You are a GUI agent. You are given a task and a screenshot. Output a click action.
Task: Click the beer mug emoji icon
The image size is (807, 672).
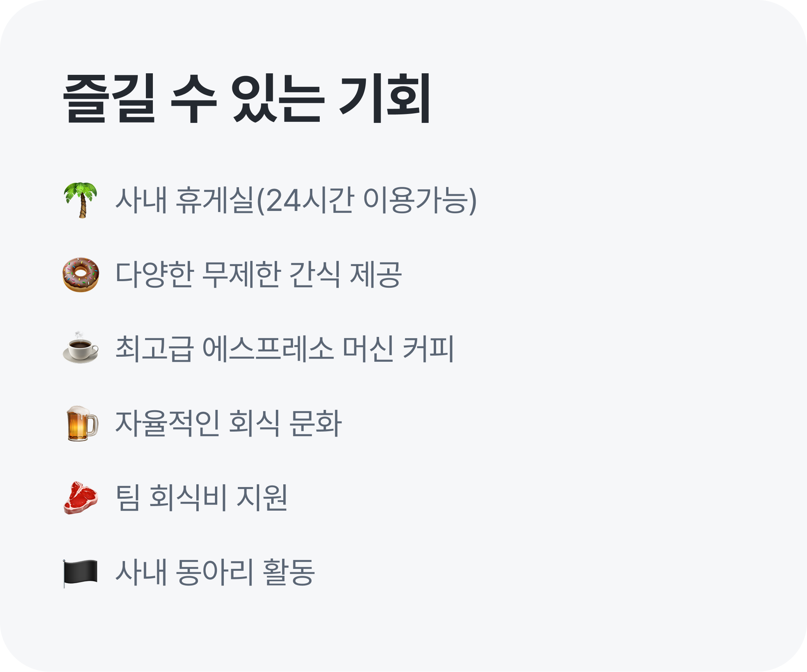(x=81, y=423)
